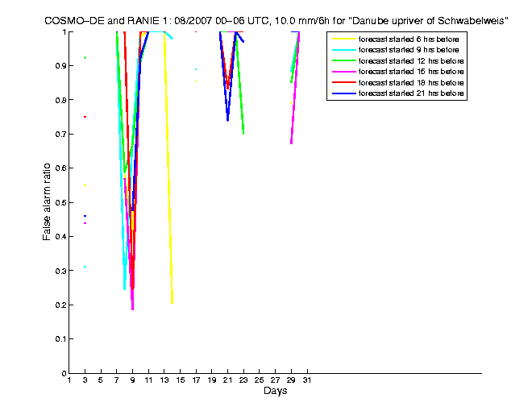Click the red legend line sample
Viewport: 532px width, 419px height.
(x=344, y=82)
